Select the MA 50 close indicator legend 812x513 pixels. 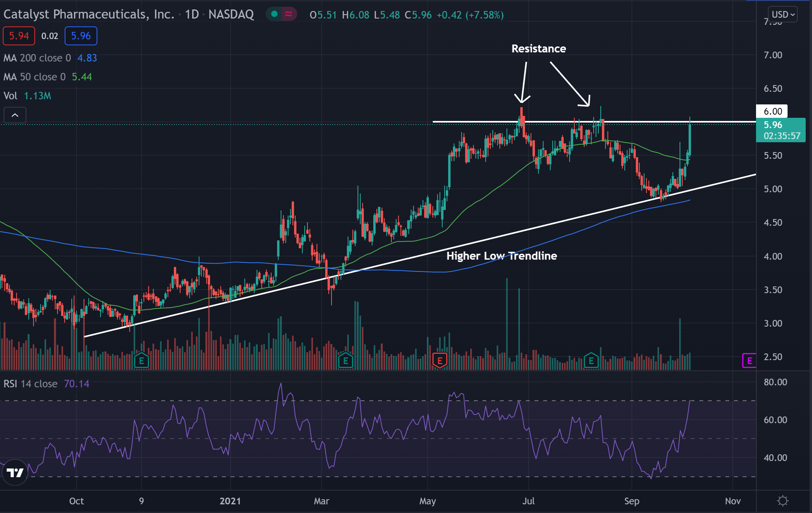48,77
